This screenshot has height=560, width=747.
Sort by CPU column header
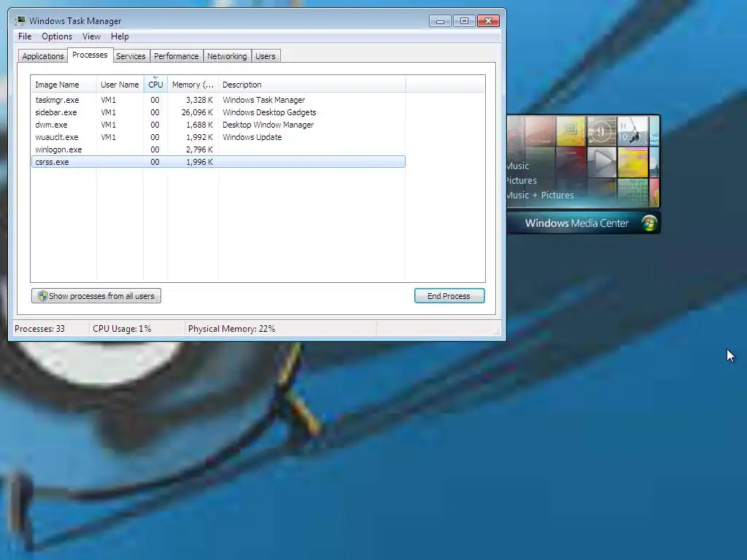[155, 85]
